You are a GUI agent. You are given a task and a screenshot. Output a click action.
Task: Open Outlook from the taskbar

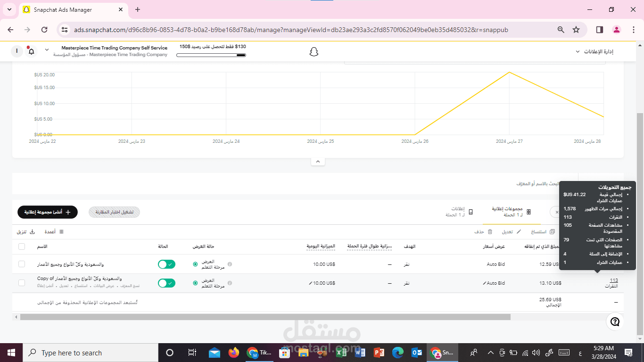417,353
